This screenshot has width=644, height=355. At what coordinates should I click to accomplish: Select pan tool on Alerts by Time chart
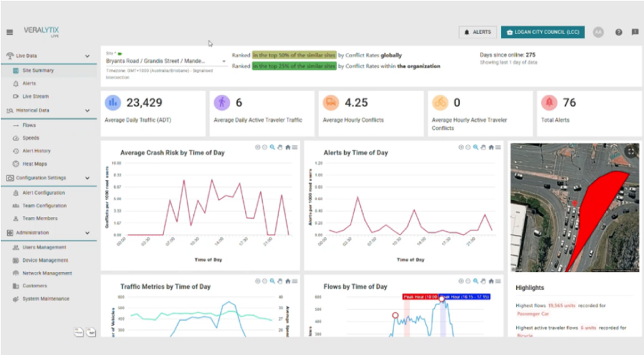483,147
